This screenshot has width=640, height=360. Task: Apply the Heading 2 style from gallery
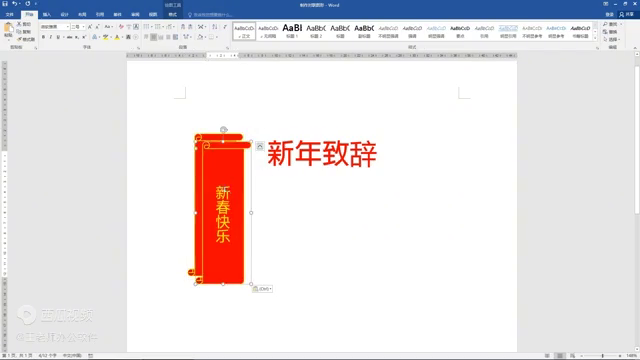[316, 31]
